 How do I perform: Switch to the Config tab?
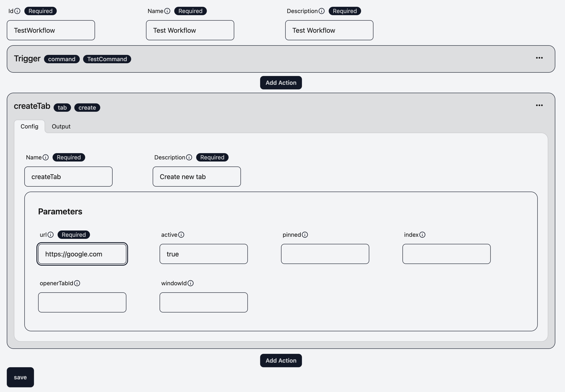pos(29,126)
